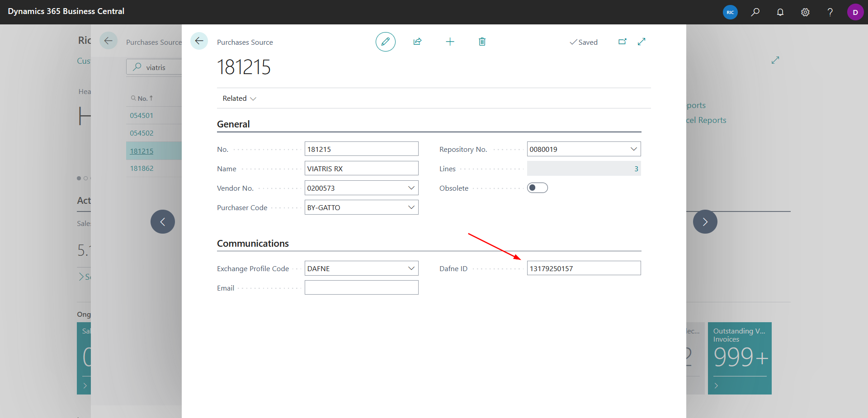Open the Related menu

click(x=239, y=98)
